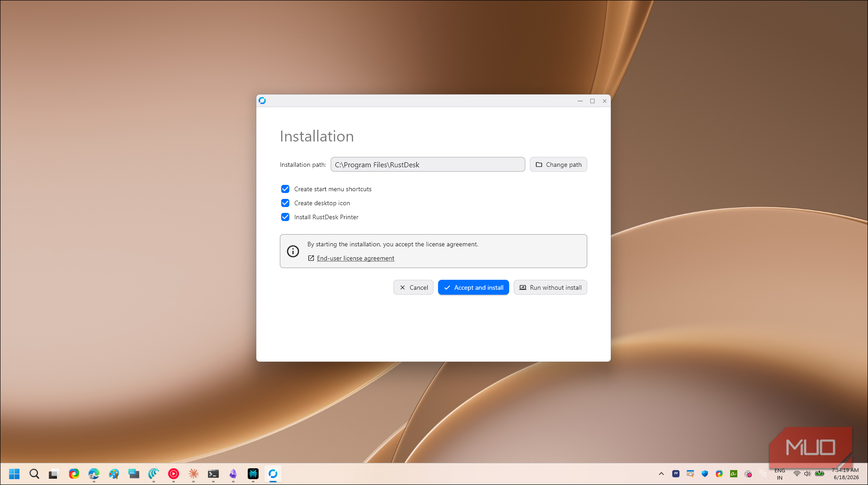Click the RustDesk logo in installer title bar

point(262,100)
